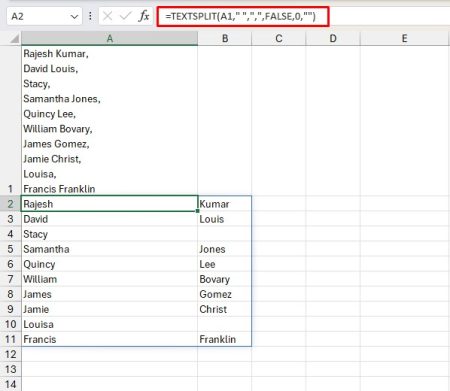Click the cell containing William in row 7

pos(109,279)
